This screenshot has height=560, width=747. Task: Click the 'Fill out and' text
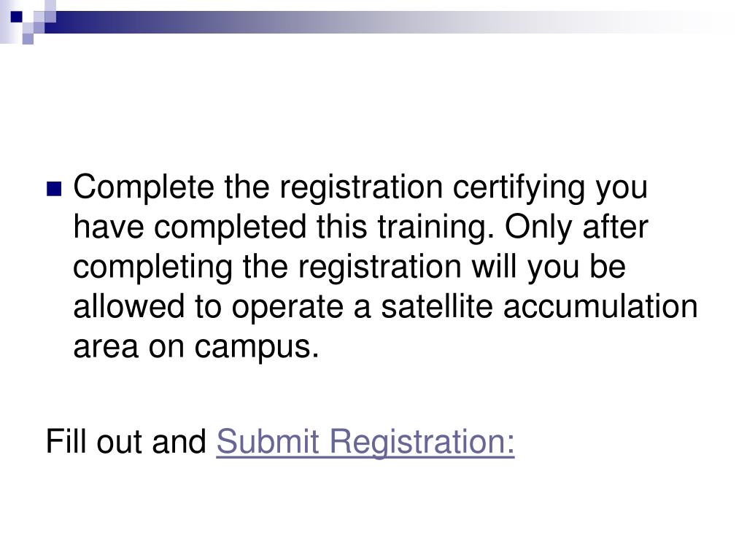(125, 441)
